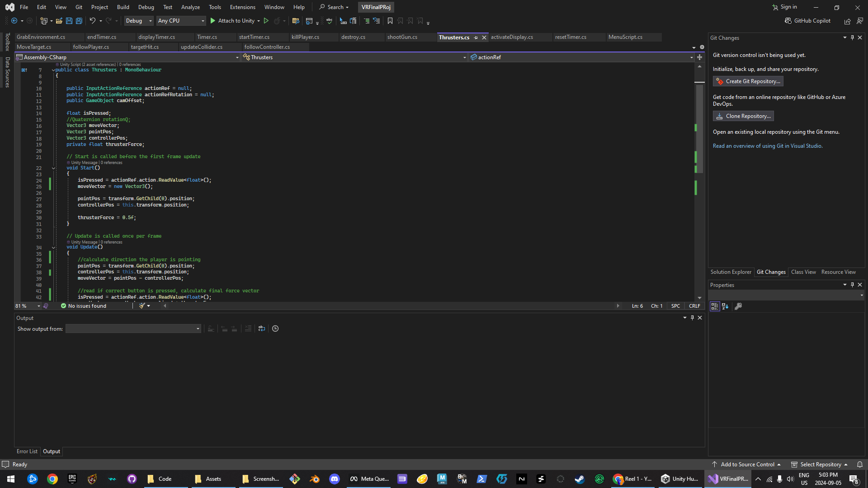Image resolution: width=868 pixels, height=488 pixels.
Task: Collapse the Start method code block
Action: (53, 168)
